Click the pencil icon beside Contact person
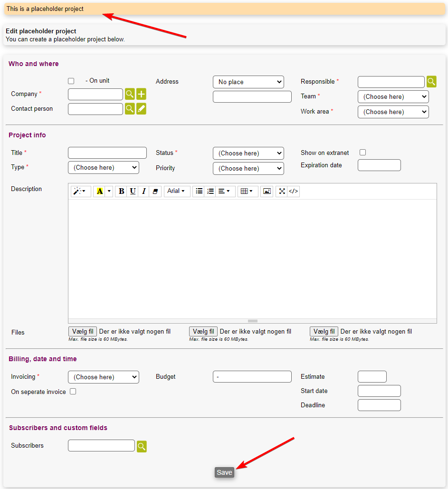This screenshot has height=489, width=448. [141, 109]
